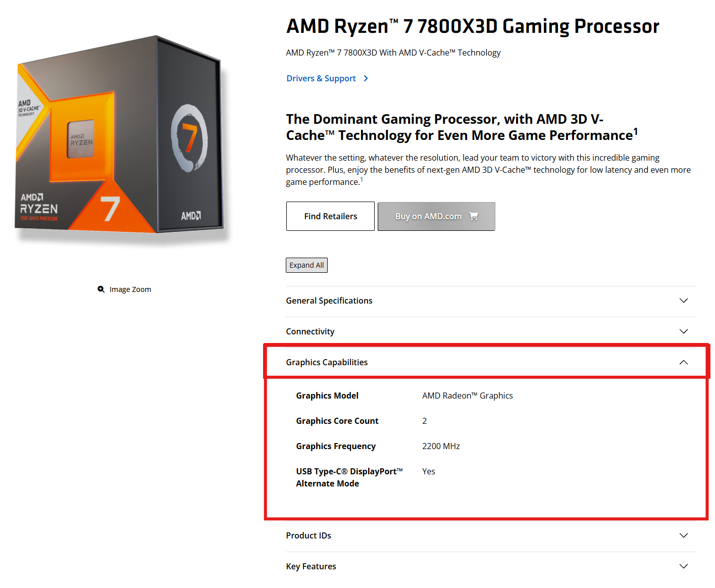Click the down chevron for General Specifications
This screenshot has height=588, width=715.
(684, 301)
